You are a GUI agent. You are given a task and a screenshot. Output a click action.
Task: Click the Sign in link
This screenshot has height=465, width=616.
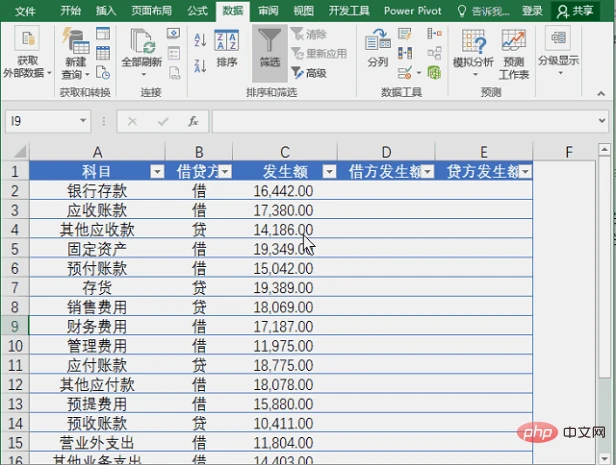pos(532,11)
